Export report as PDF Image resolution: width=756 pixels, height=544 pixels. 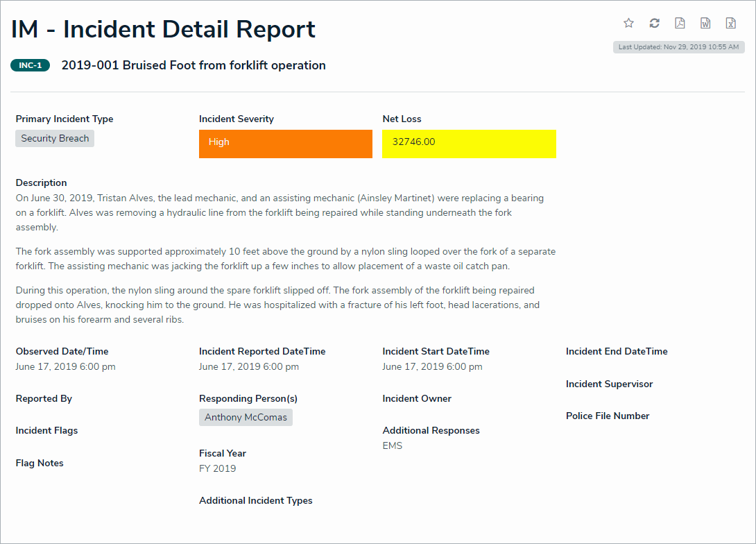(680, 23)
